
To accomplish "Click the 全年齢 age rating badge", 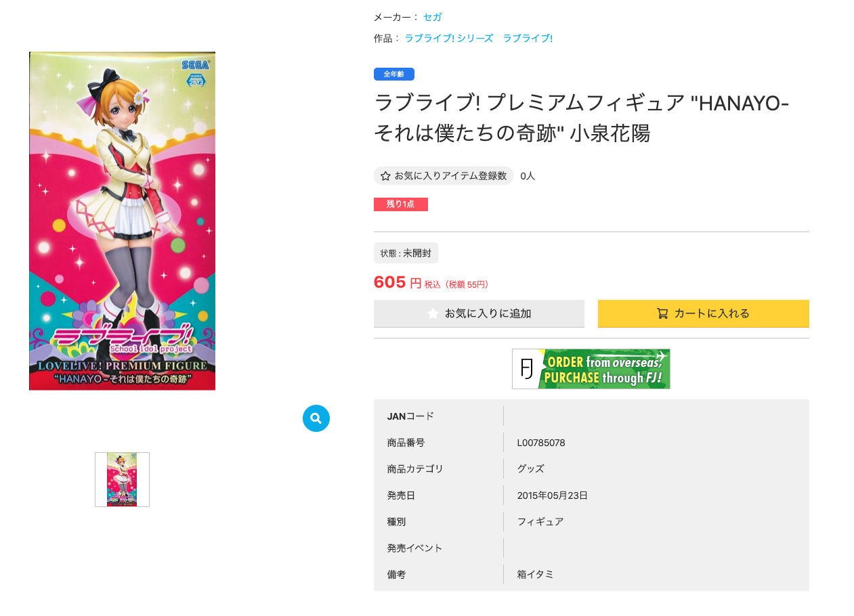I will [x=394, y=74].
